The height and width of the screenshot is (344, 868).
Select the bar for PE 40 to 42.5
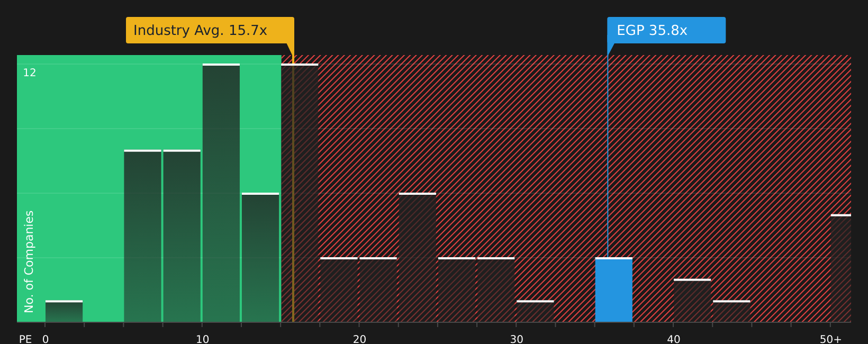click(692, 301)
